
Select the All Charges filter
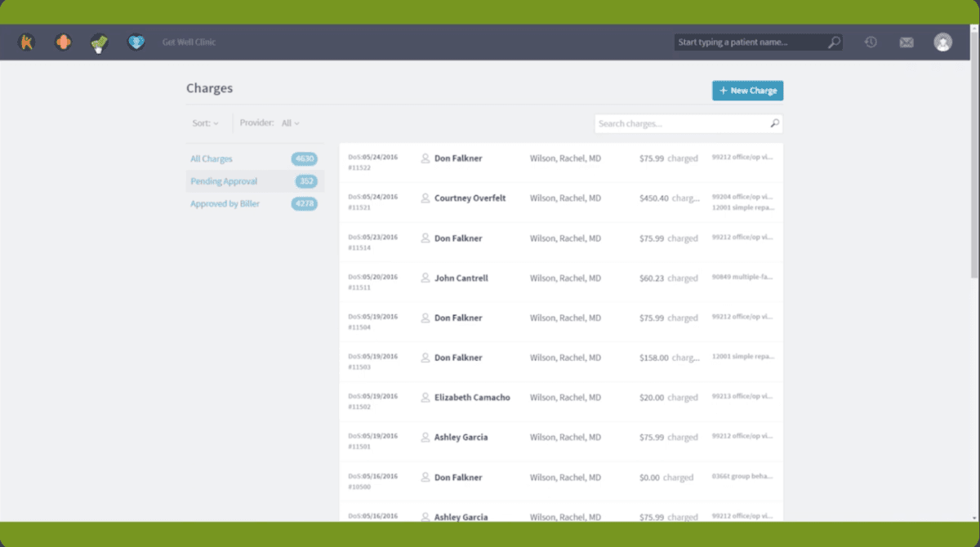pyautogui.click(x=212, y=159)
